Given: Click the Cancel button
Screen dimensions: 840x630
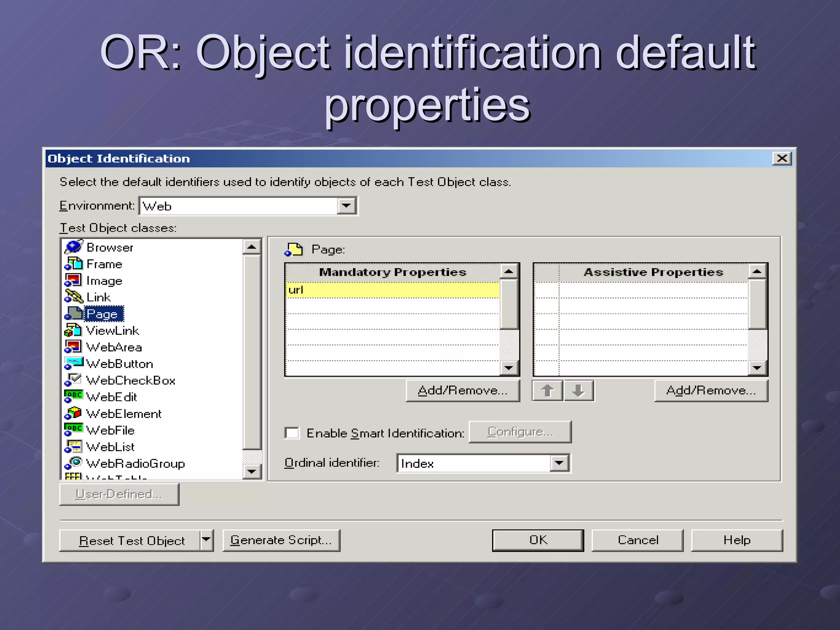Looking at the screenshot, I should coord(637,540).
